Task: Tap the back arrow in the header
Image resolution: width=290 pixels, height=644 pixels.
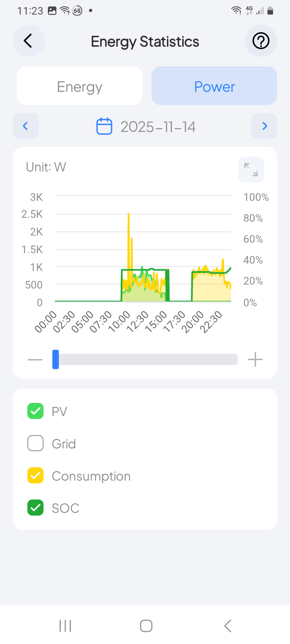Action: point(28,41)
